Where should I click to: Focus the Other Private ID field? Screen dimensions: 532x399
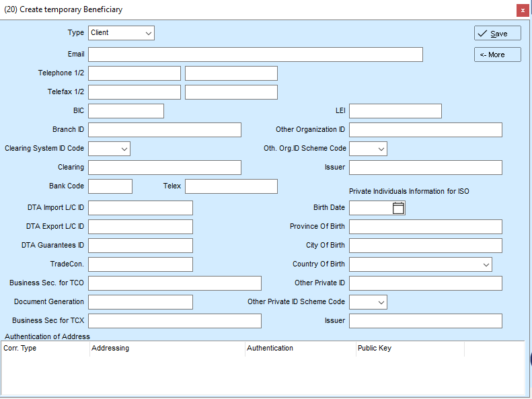point(426,283)
